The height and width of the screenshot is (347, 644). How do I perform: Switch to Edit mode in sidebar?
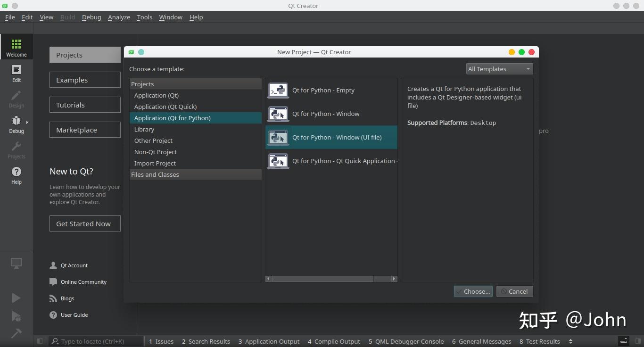17,73
